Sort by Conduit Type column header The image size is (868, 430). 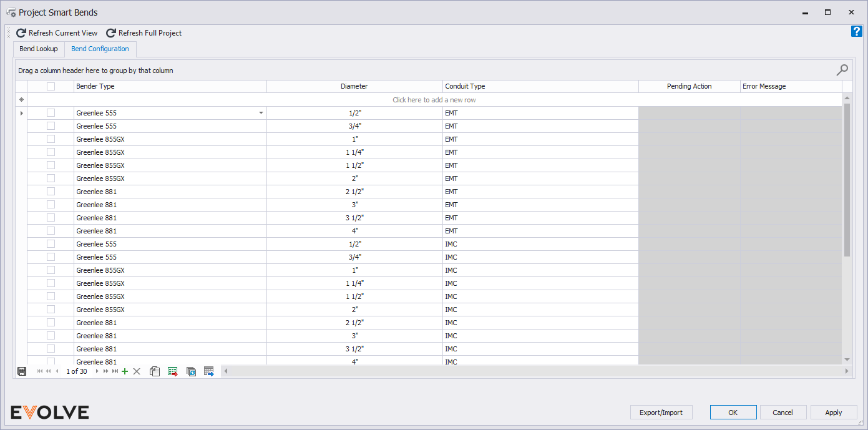tap(540, 87)
